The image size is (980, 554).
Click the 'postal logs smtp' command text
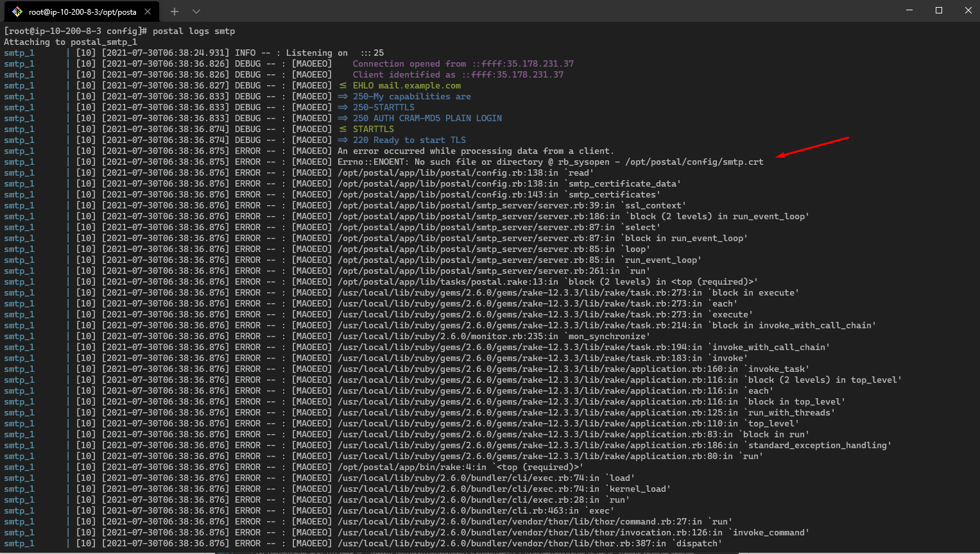point(194,31)
